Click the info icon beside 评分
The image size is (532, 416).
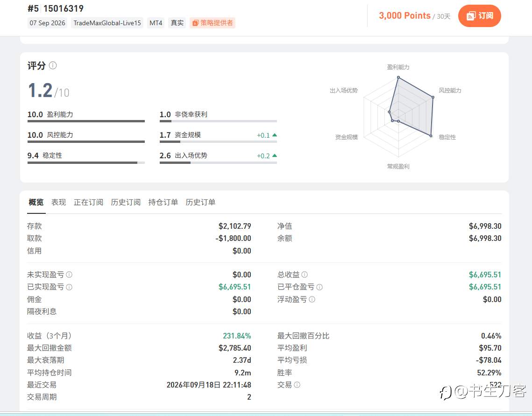click(x=53, y=65)
